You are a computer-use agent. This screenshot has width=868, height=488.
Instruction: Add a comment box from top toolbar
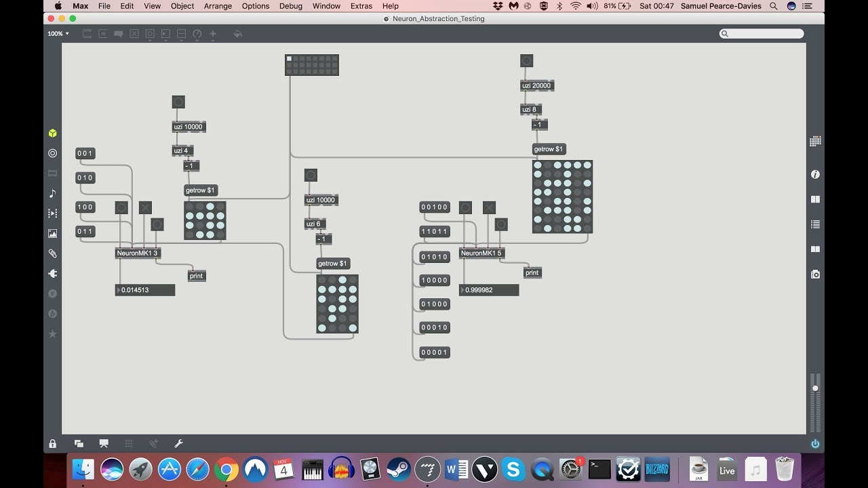tap(119, 34)
